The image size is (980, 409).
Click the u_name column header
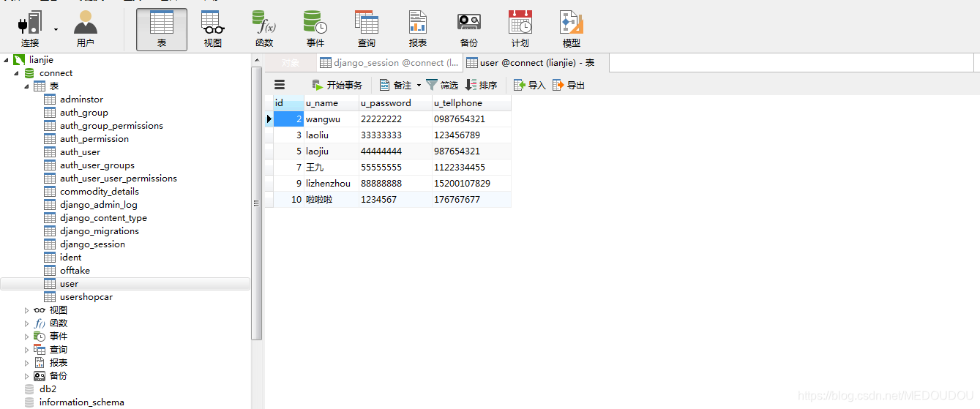click(x=332, y=103)
